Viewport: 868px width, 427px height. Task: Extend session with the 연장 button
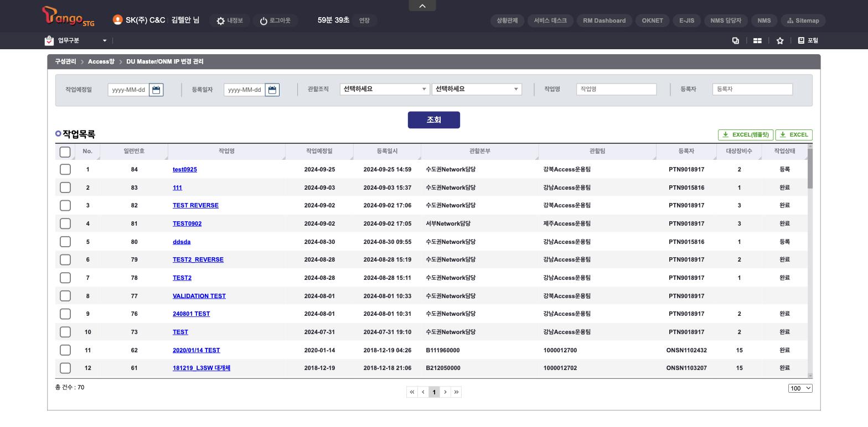tap(364, 20)
